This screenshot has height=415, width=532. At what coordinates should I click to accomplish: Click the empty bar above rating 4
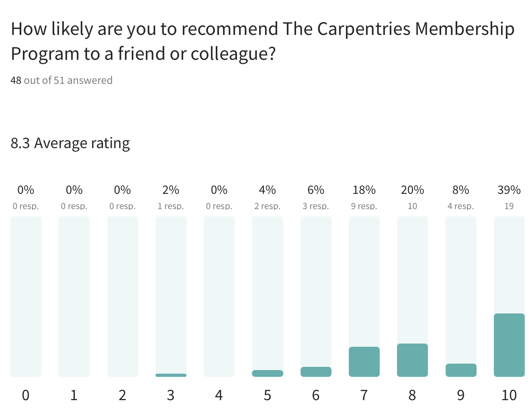tap(219, 296)
